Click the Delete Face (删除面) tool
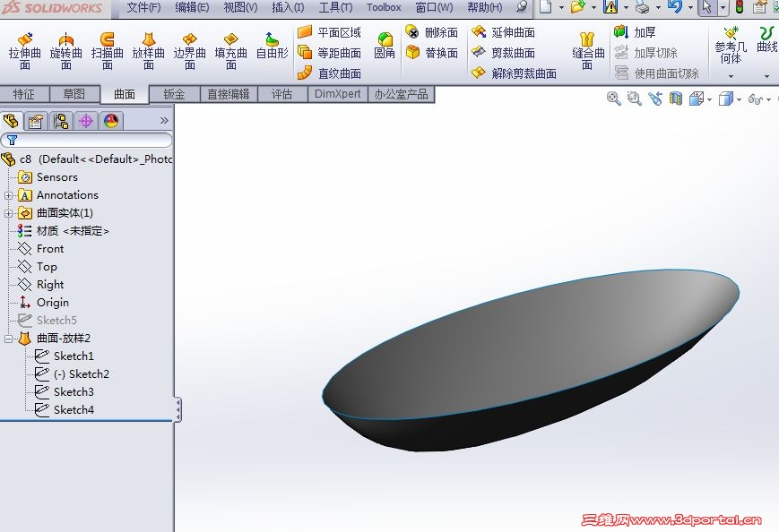This screenshot has height=532, width=779. tap(432, 32)
